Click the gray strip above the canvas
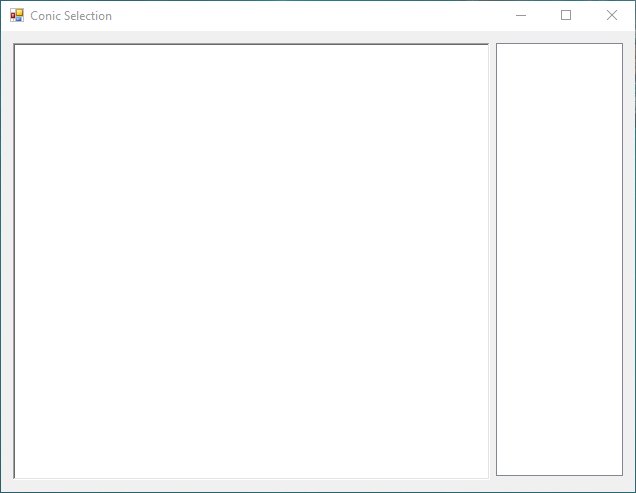Image resolution: width=636 pixels, height=493 pixels. tap(251, 37)
